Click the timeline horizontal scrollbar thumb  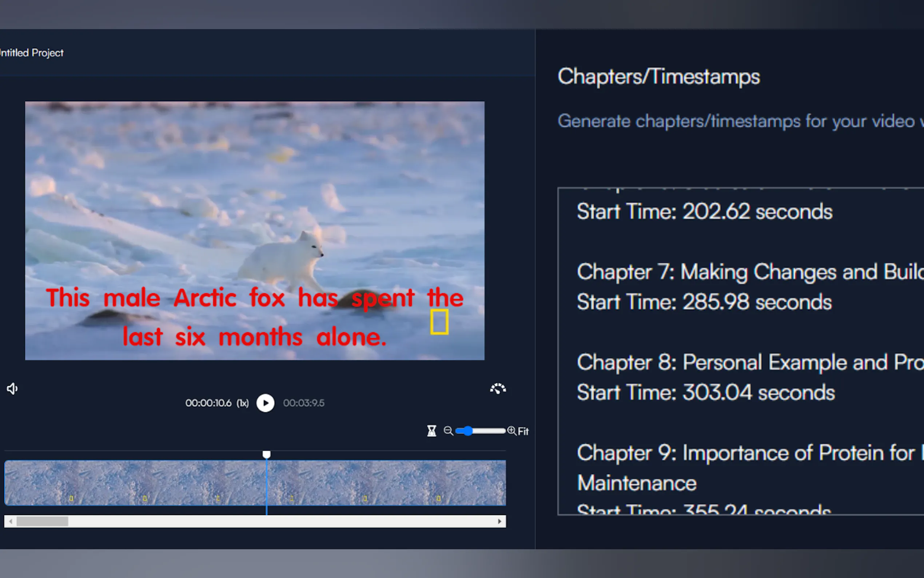[43, 522]
